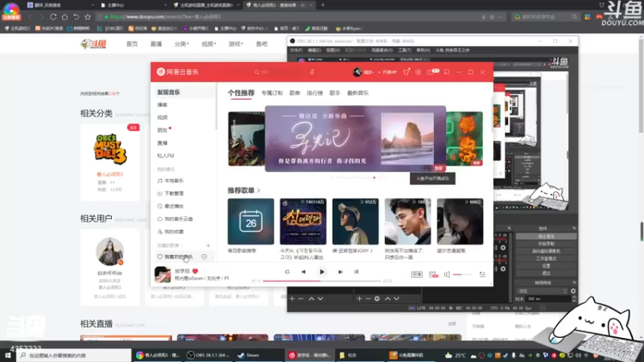
Task: Select the 专属定制 tab
Action: pos(272,93)
